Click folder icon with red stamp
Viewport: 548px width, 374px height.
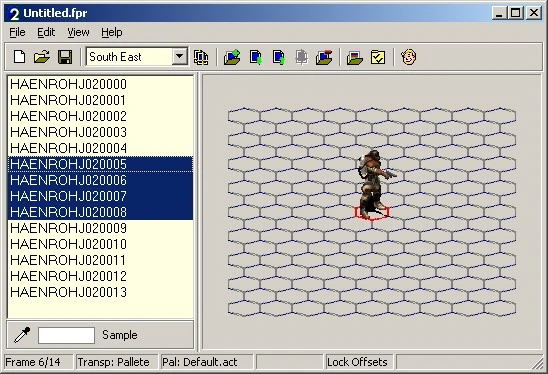(324, 57)
